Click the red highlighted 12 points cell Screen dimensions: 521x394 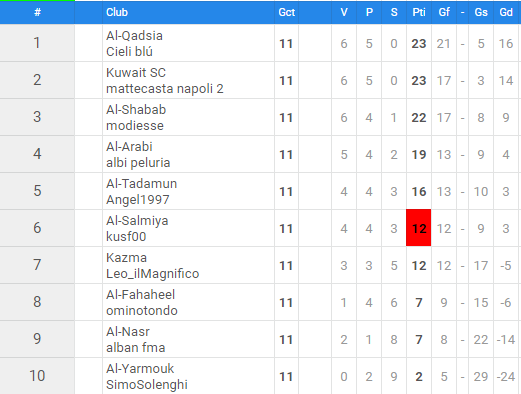click(419, 228)
